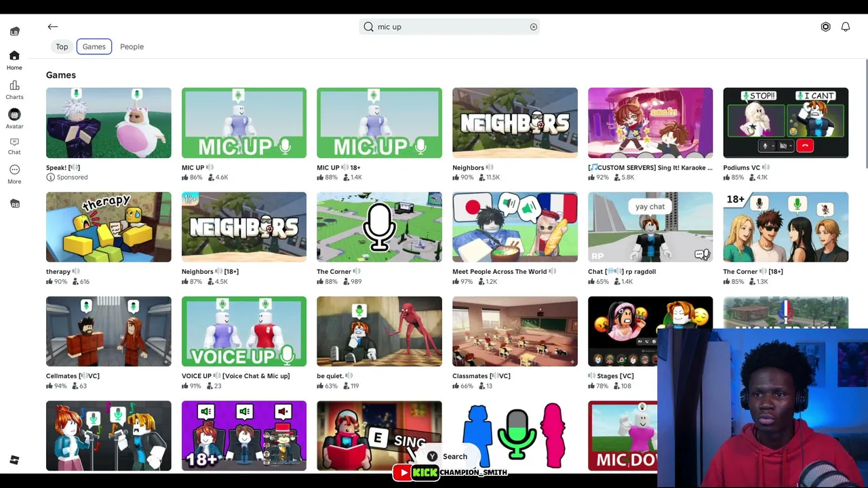Click the 'MIC UP 18+' title
Image resolution: width=868 pixels, height=488 pixels.
coord(338,167)
